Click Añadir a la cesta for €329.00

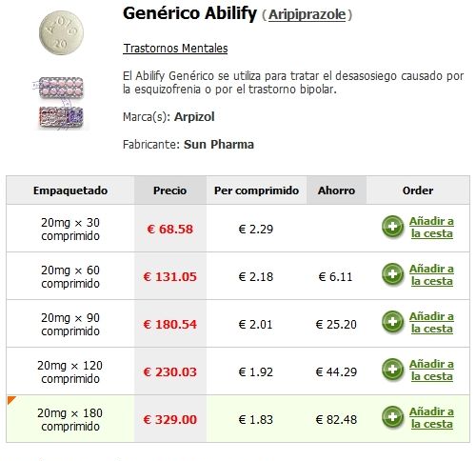point(431,417)
